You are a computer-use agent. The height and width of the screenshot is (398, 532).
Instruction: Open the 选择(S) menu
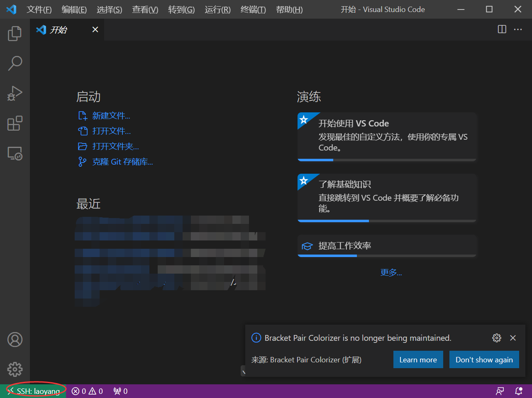(109, 9)
